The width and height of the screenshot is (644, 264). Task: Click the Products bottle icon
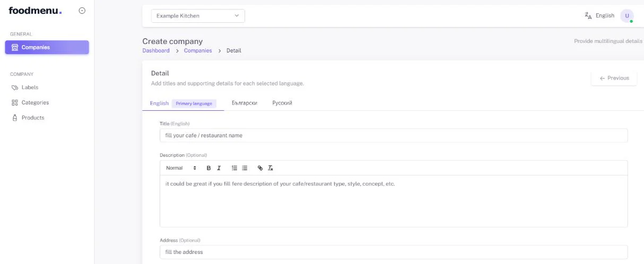click(x=15, y=118)
